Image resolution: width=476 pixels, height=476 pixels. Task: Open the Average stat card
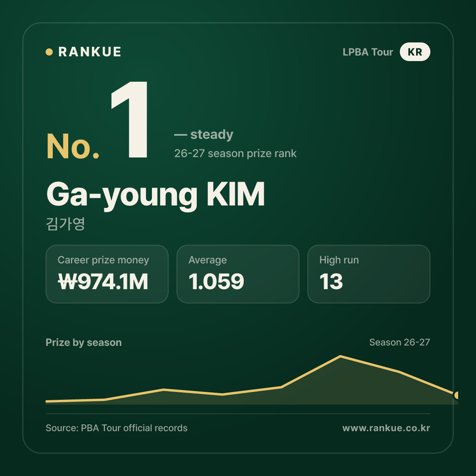tap(238, 274)
